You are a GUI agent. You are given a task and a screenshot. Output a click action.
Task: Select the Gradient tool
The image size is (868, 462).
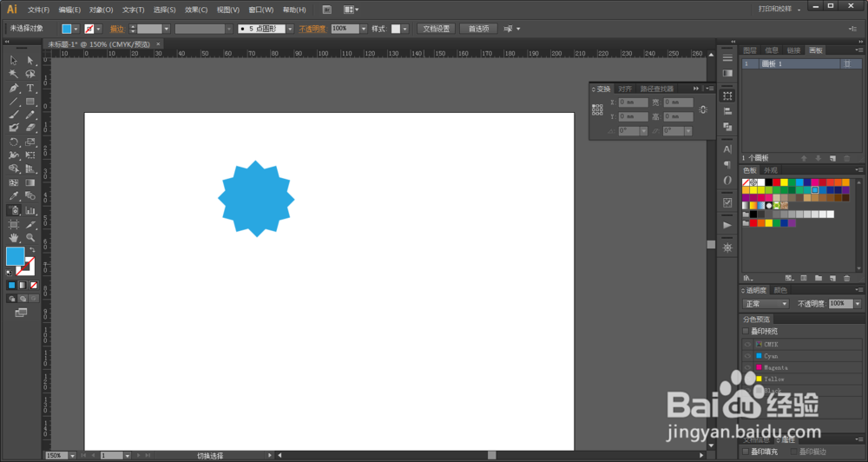[30, 182]
